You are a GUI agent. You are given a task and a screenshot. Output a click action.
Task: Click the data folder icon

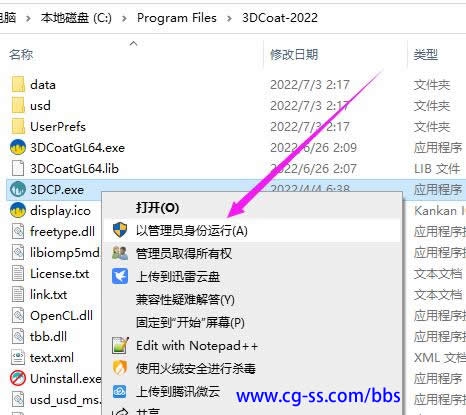pyautogui.click(x=18, y=84)
